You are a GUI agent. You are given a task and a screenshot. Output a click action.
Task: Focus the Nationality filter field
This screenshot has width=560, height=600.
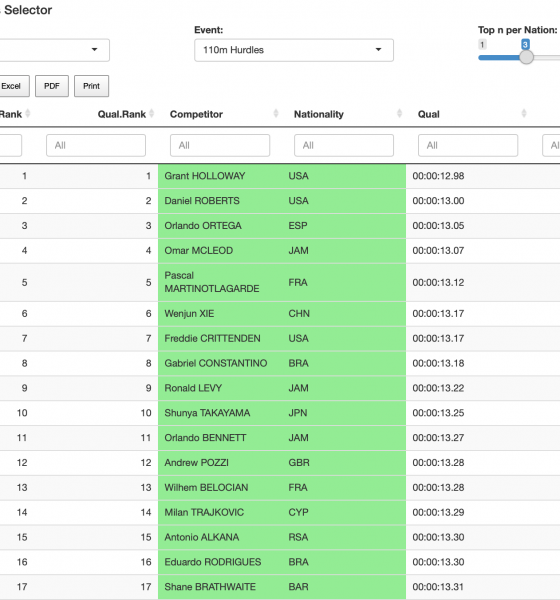point(344,145)
